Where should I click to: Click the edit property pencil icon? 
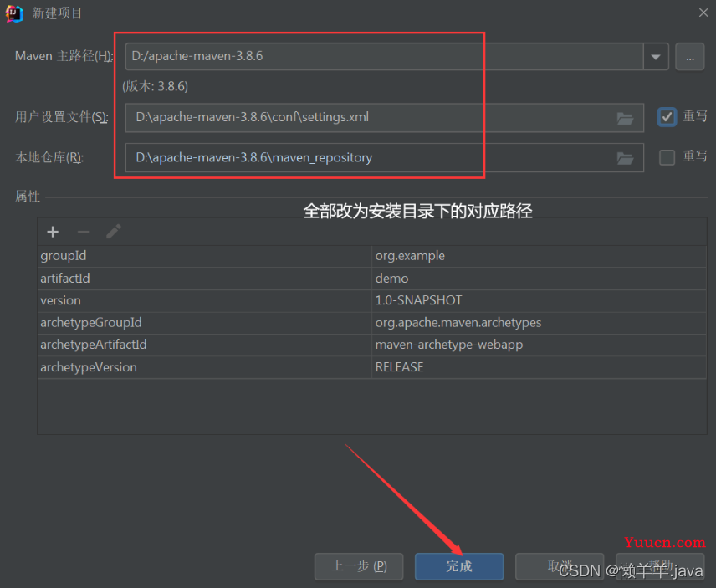coord(114,232)
